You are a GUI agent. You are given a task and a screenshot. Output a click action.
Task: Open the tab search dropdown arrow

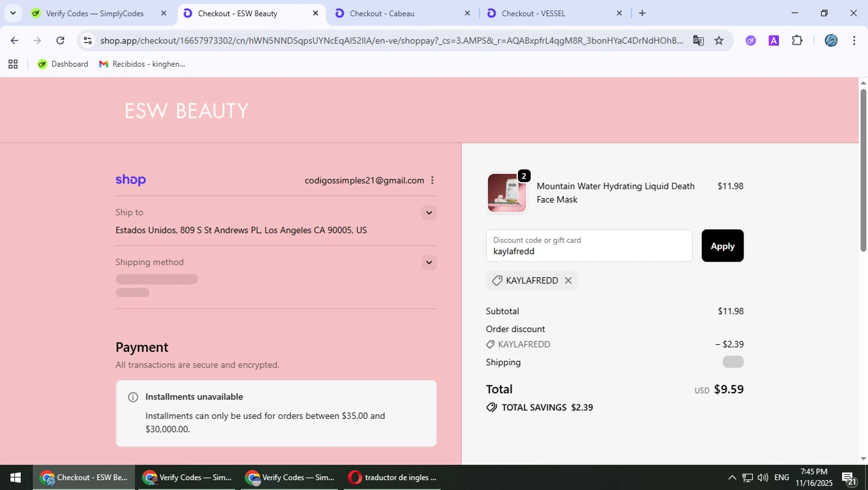coord(13,13)
